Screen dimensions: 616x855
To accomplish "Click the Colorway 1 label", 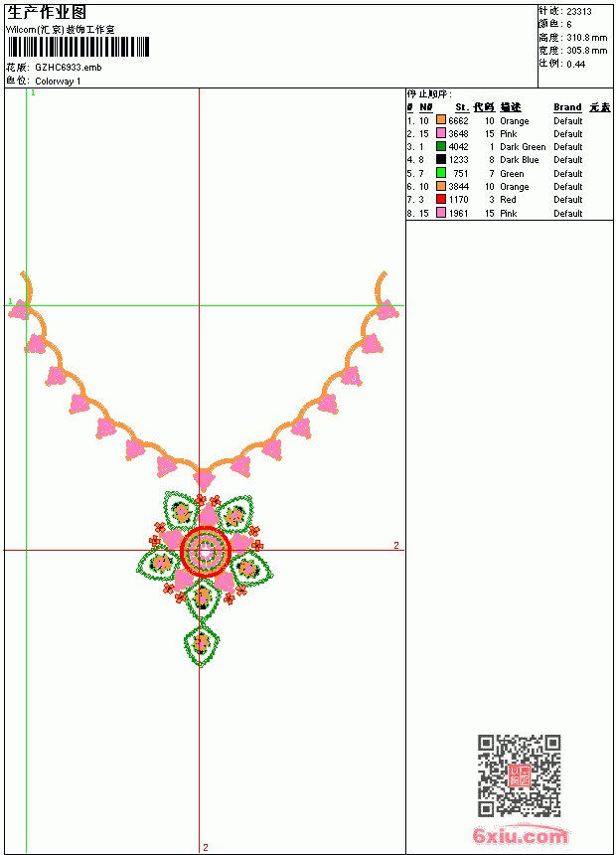I will [58, 81].
